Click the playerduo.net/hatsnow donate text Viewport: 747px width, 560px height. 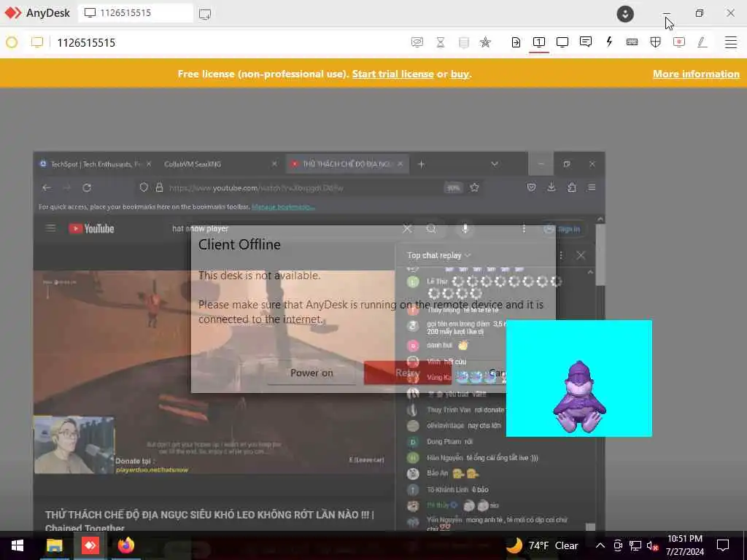click(152, 470)
